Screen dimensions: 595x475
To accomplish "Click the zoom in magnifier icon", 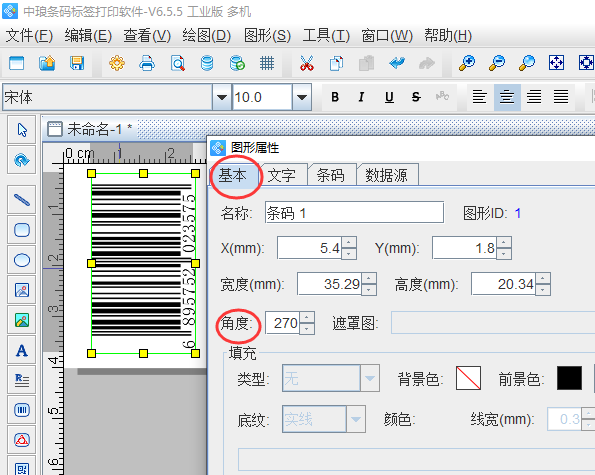I will (x=467, y=63).
